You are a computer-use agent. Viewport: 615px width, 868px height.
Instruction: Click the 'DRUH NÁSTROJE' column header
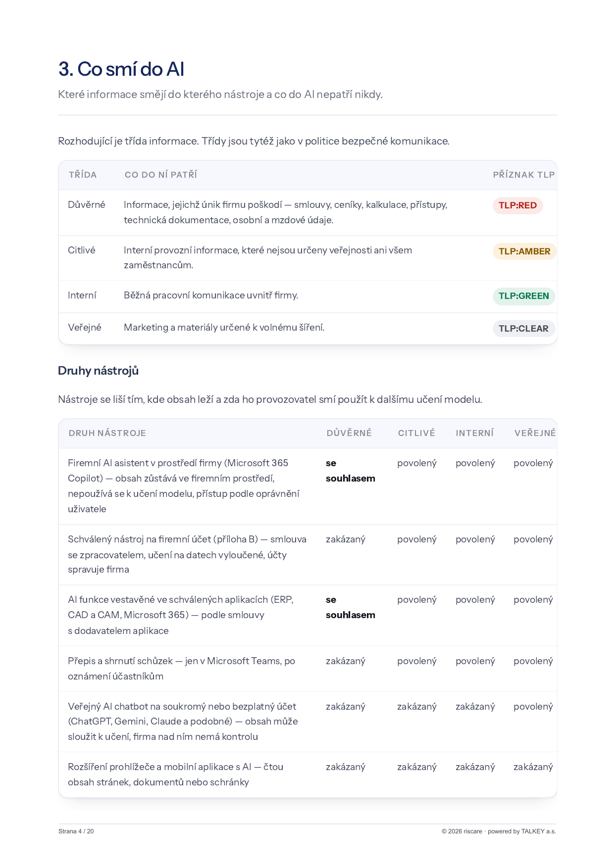(107, 433)
